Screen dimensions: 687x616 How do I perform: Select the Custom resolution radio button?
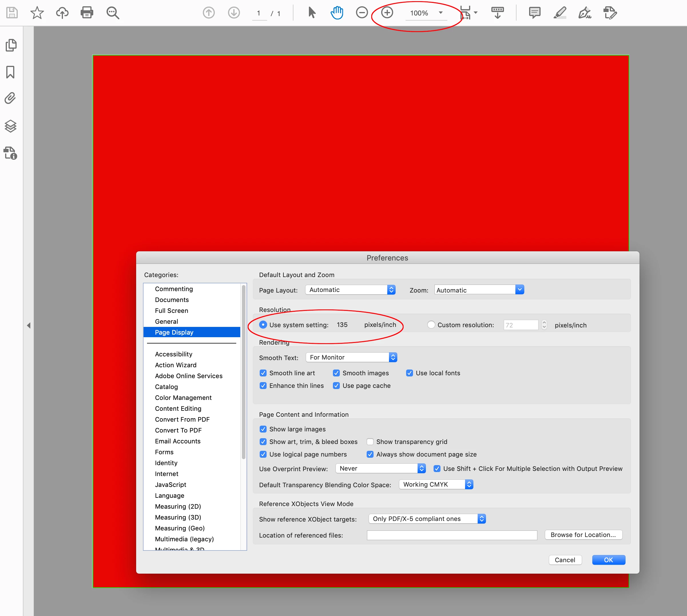(x=431, y=325)
